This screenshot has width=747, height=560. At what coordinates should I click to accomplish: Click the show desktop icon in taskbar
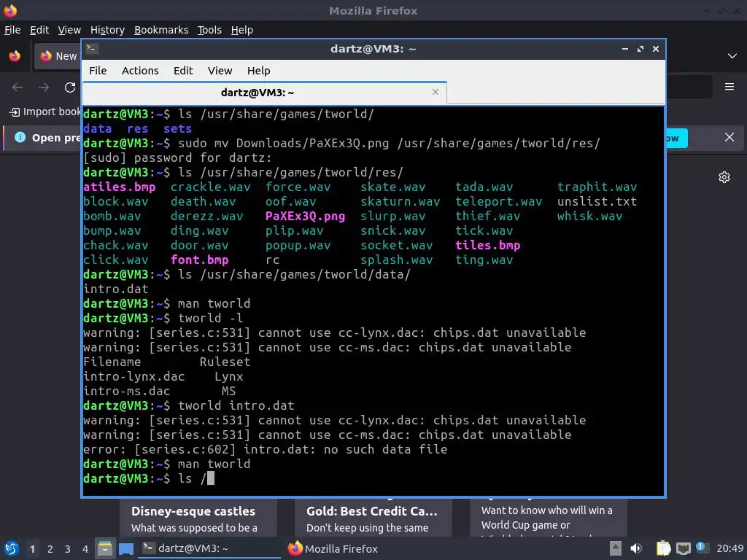126,548
